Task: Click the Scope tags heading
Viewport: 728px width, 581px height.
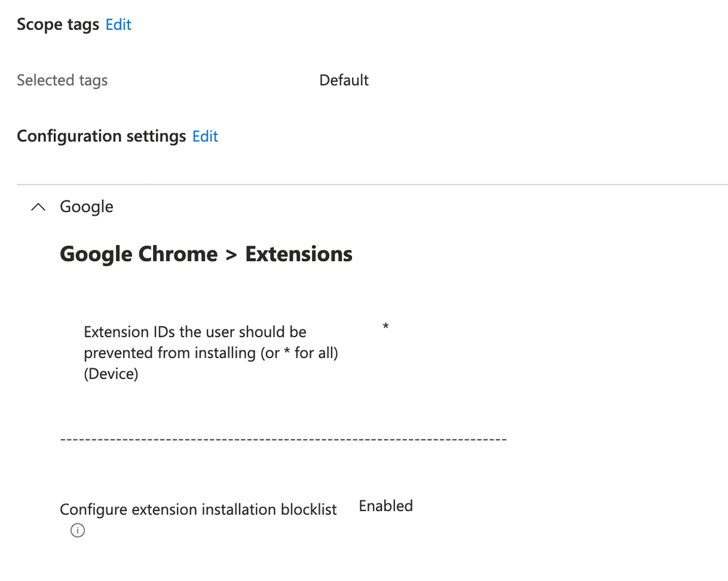Action: coord(58,25)
